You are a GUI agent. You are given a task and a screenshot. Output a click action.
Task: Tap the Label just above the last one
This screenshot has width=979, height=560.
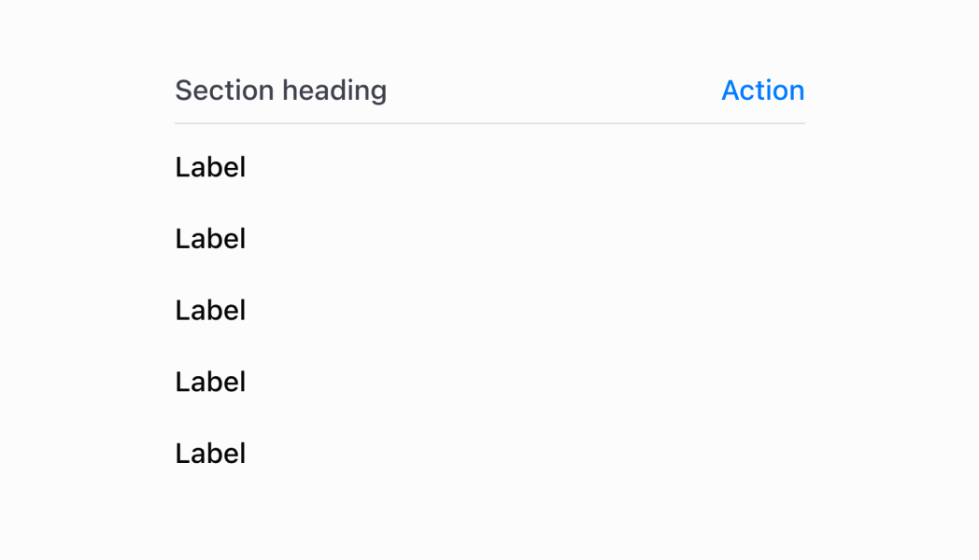point(210,382)
